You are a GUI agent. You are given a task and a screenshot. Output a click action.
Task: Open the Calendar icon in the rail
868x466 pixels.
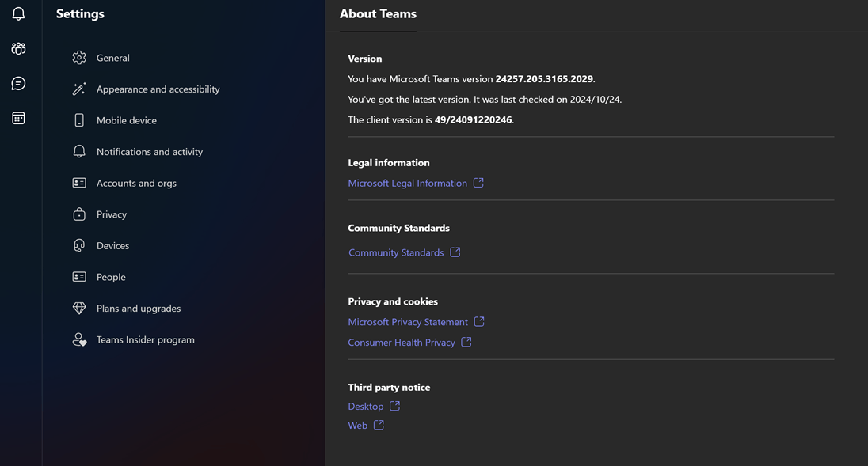click(x=18, y=119)
